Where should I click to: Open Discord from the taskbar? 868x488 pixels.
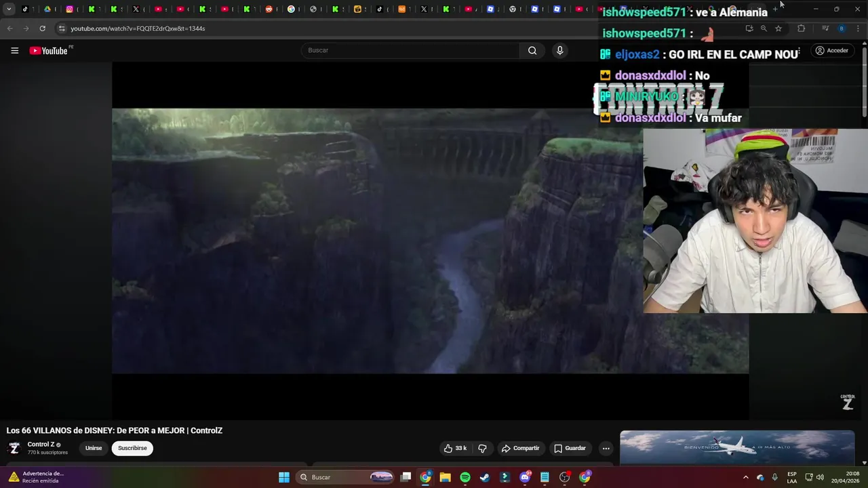(525, 477)
